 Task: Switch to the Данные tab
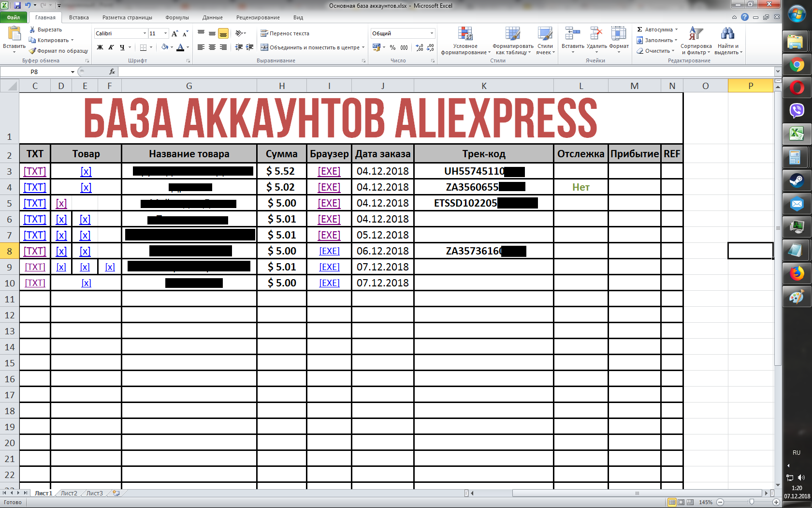click(x=213, y=17)
